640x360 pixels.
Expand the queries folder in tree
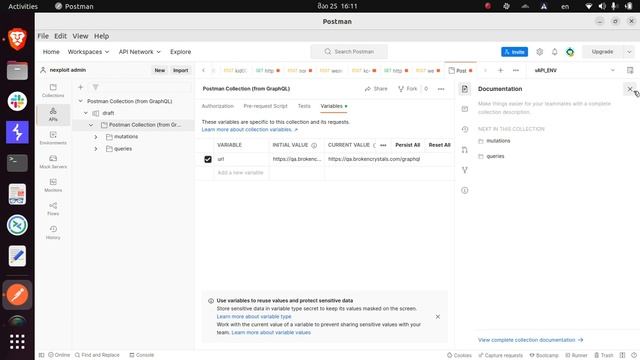click(96, 149)
